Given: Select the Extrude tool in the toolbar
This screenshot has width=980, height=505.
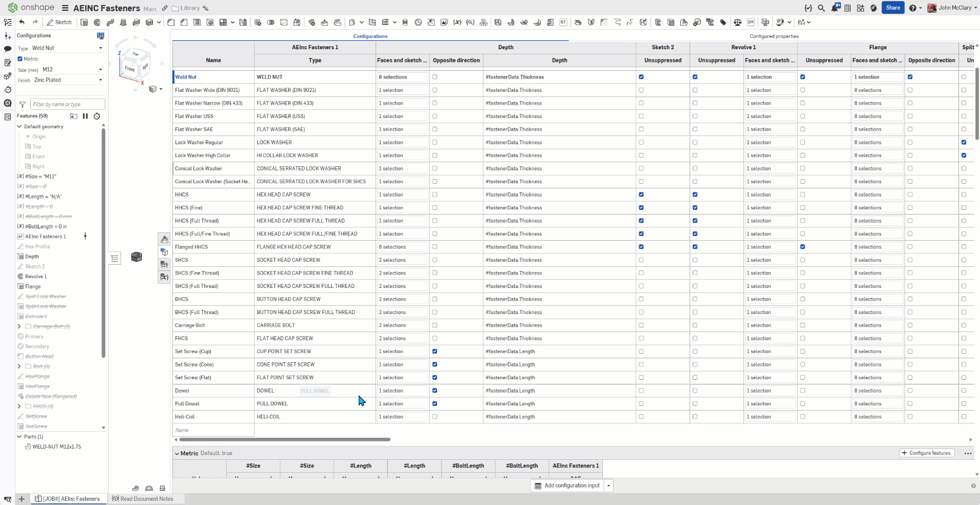Looking at the screenshot, I should [x=84, y=22].
